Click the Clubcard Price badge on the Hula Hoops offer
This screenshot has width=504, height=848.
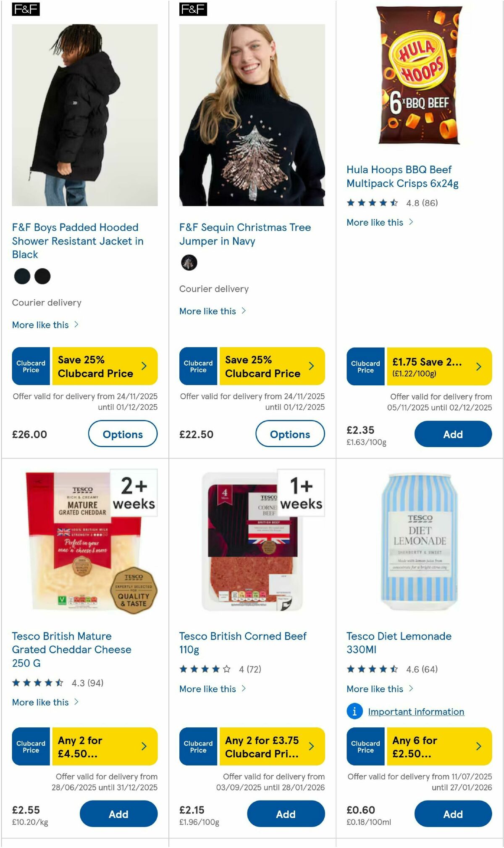point(365,366)
